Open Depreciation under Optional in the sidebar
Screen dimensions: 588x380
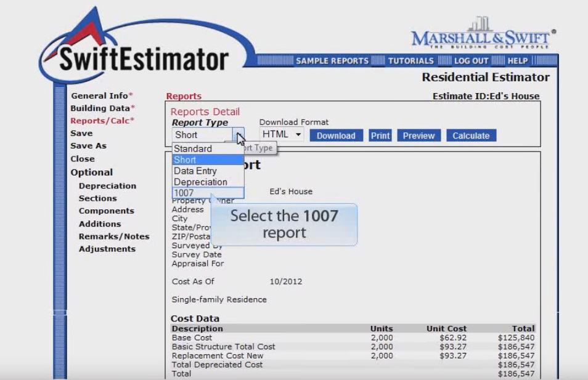click(107, 186)
